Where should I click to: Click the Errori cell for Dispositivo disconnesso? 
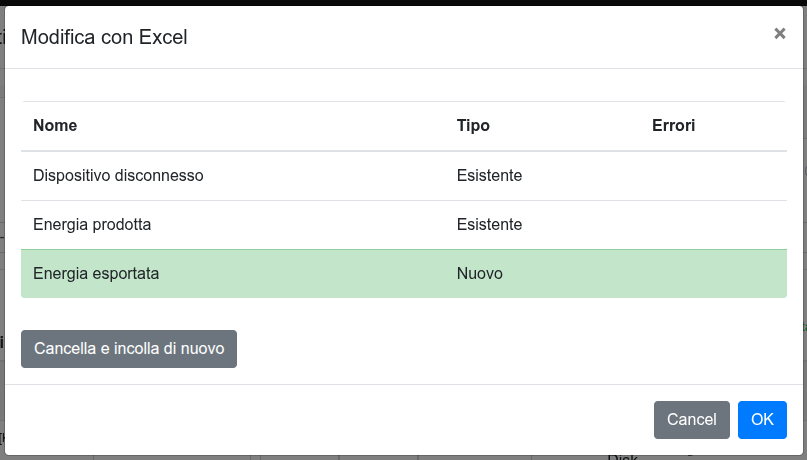(x=712, y=175)
